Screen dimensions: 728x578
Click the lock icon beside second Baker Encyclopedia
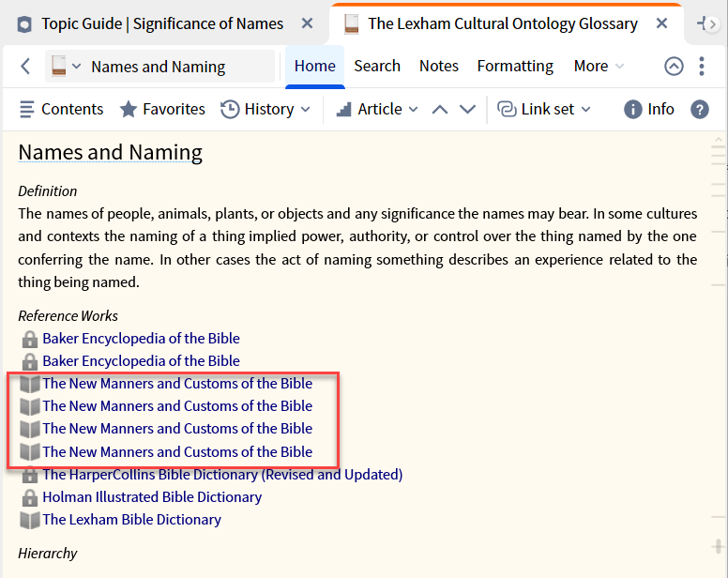click(30, 361)
